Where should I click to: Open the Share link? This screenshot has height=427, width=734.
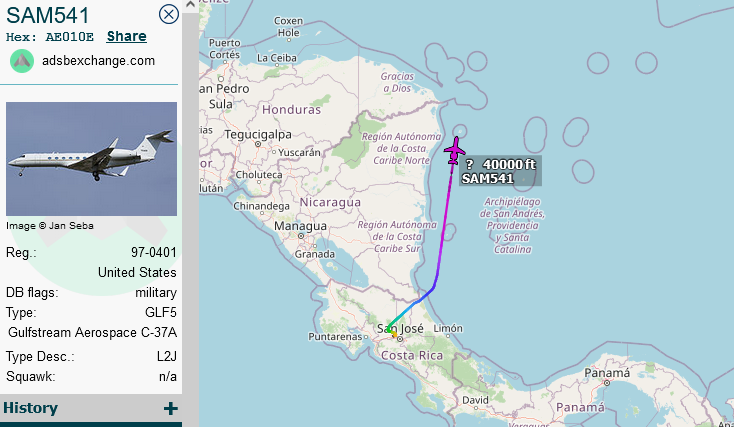[126, 36]
